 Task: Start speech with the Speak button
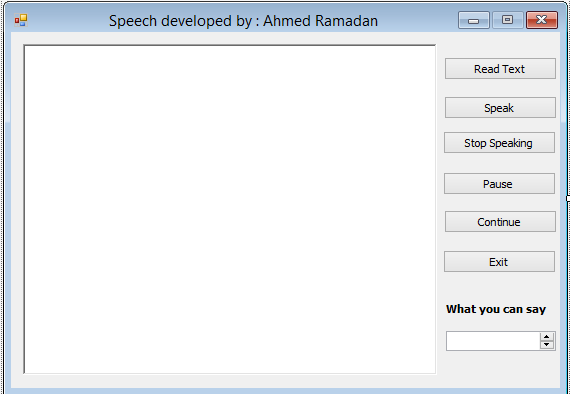coord(500,108)
